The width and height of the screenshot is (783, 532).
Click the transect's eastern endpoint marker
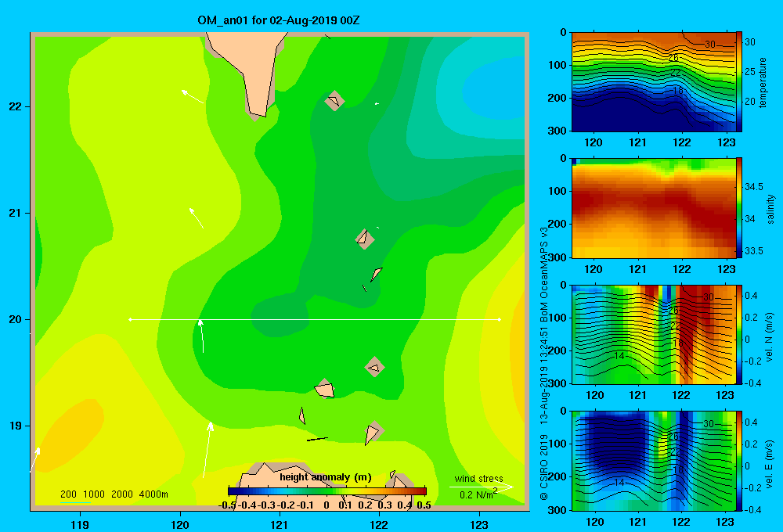(500, 319)
